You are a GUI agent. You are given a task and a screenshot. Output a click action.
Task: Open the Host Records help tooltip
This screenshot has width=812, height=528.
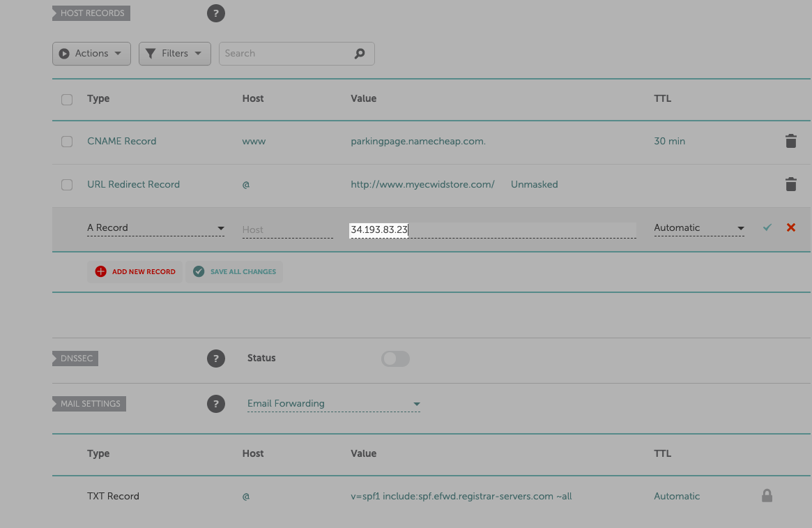[x=216, y=13]
